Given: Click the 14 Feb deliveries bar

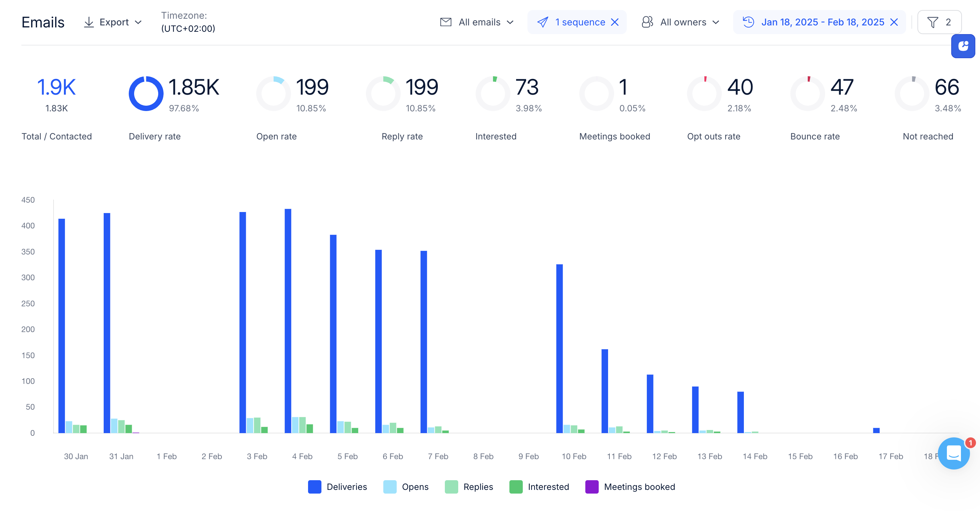Looking at the screenshot, I should tap(741, 412).
